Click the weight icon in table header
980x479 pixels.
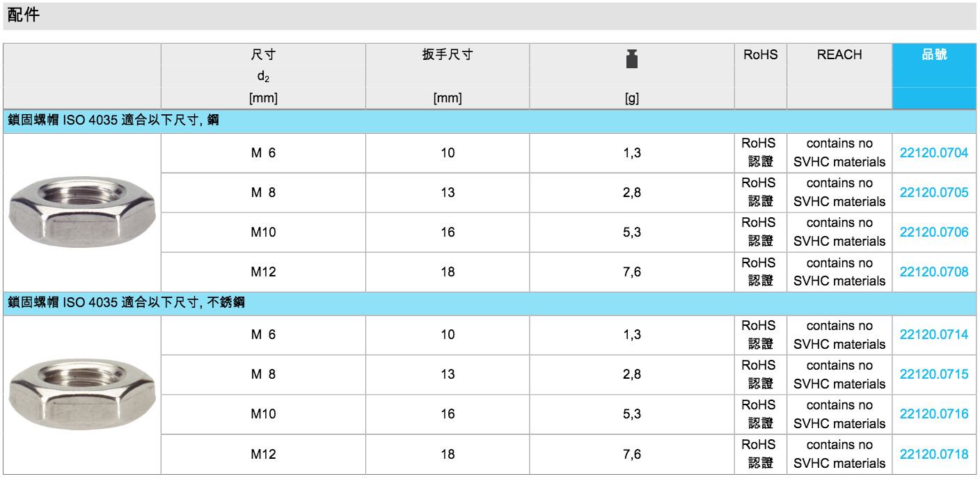(631, 58)
